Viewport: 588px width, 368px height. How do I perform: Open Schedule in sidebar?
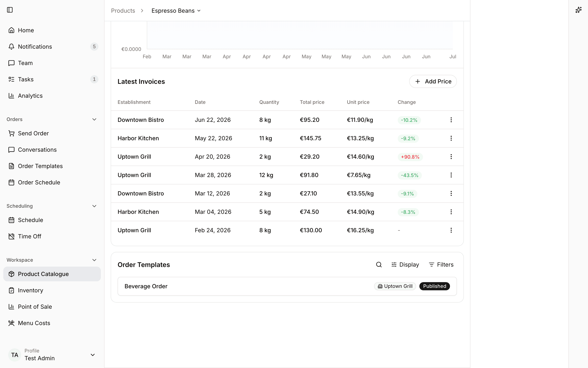pyautogui.click(x=52, y=220)
